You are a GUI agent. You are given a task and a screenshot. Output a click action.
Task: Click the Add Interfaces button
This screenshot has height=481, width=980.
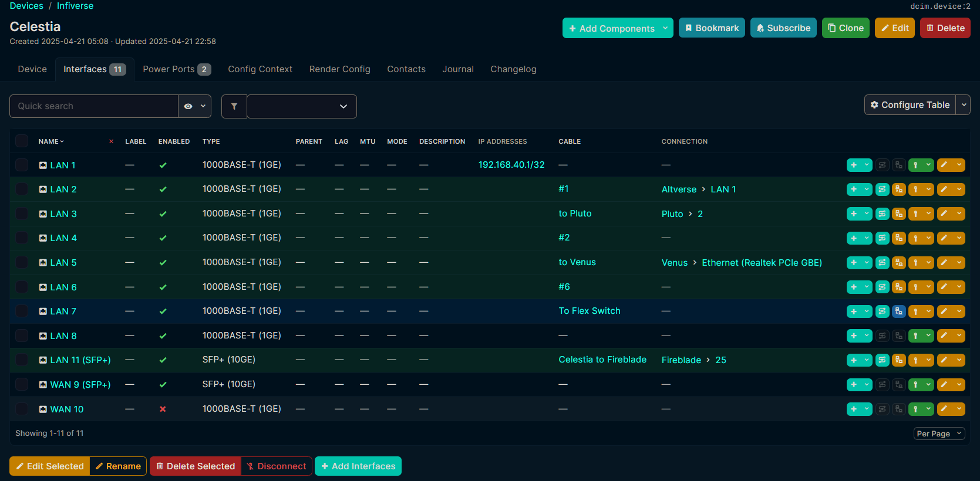(358, 466)
